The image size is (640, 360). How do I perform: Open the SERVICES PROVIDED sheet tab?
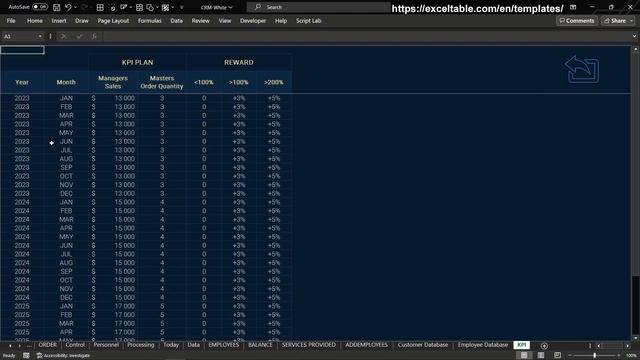click(309, 345)
